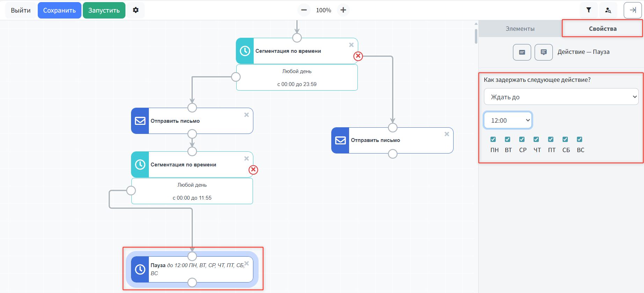Toggle the СР weekday checkbox
The height and width of the screenshot is (293, 644).
(522, 140)
